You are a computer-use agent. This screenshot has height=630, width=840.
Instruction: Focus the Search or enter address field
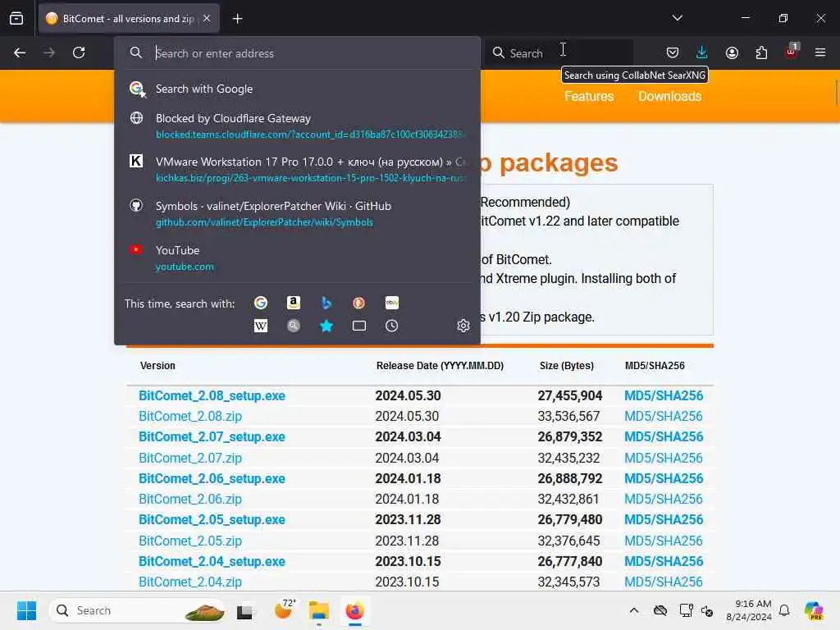[297, 53]
